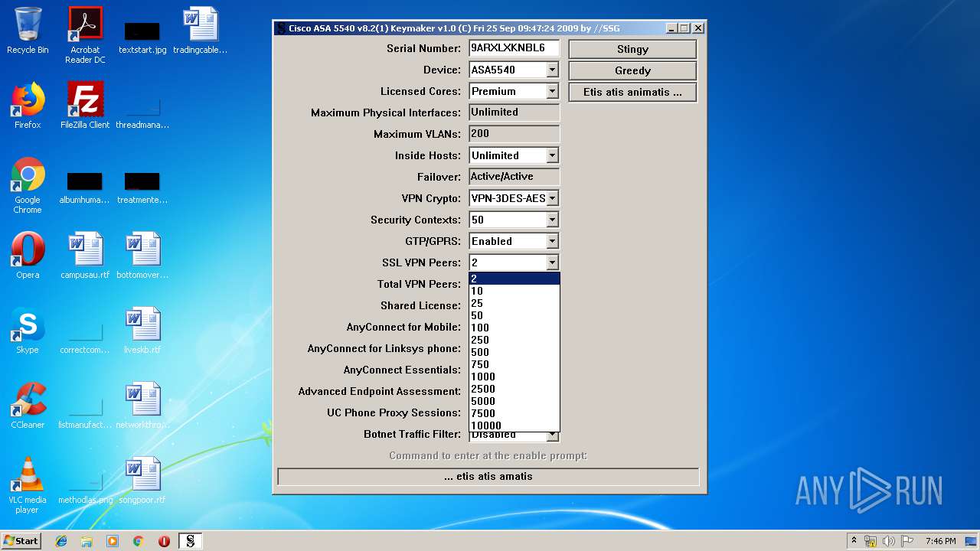Viewport: 980px width, 551px height.
Task: Choose 750 in the SSL VPN Peers list
Action: coord(514,364)
